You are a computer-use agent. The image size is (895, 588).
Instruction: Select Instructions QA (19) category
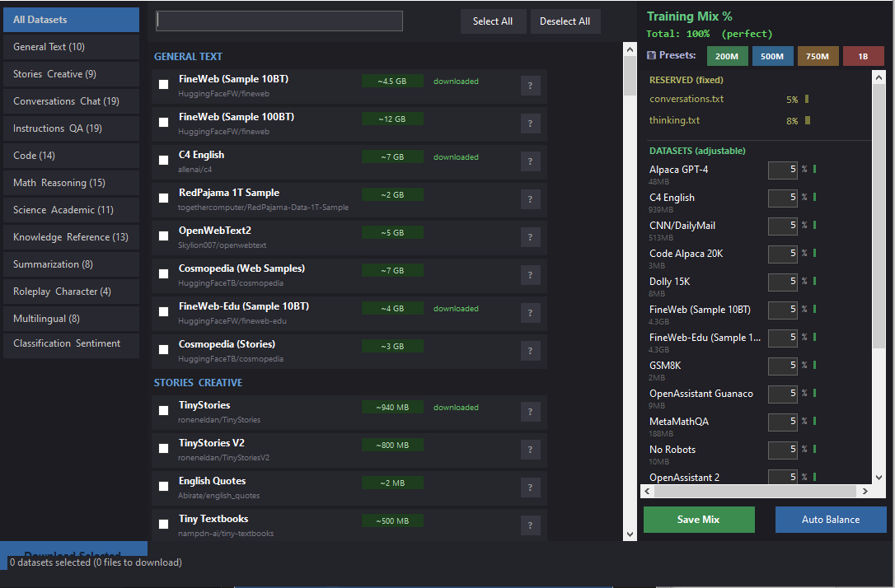click(72, 128)
